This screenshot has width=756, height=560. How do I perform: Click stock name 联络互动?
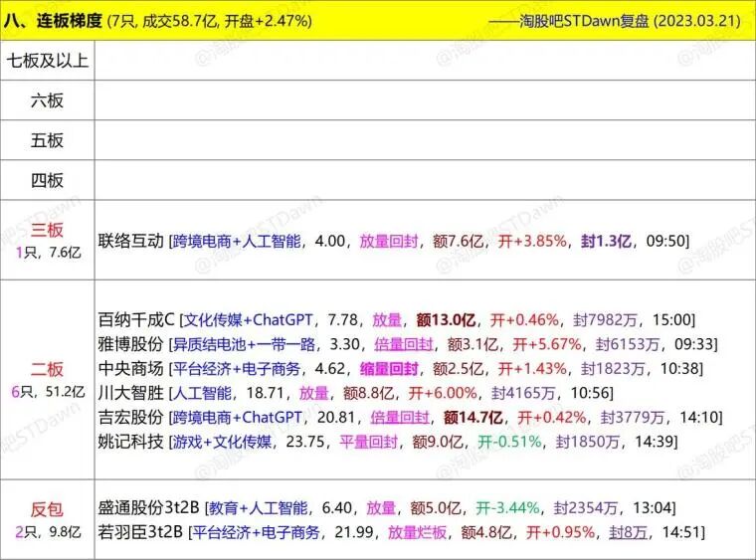130,241
